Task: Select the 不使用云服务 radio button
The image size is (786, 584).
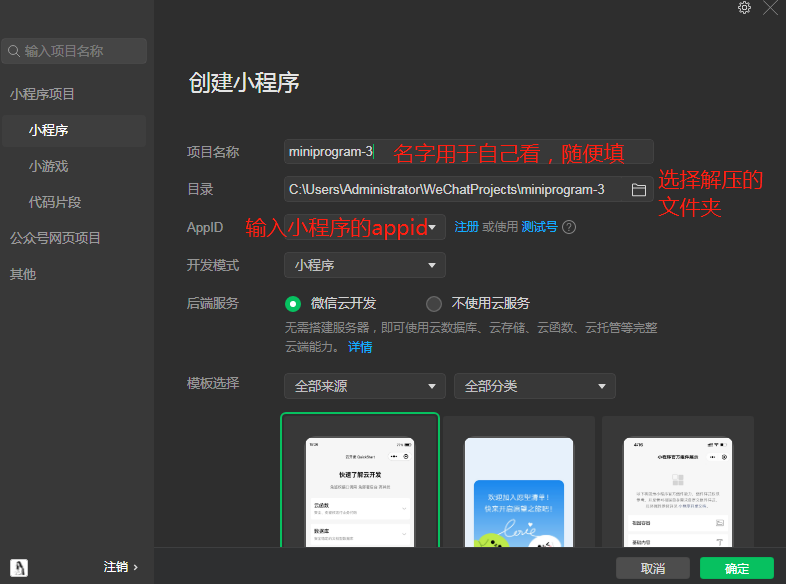Action: [434, 304]
